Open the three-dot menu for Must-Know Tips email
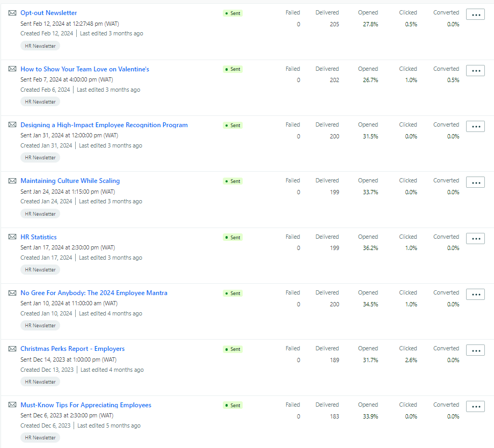494x448 pixels. pyautogui.click(x=475, y=407)
